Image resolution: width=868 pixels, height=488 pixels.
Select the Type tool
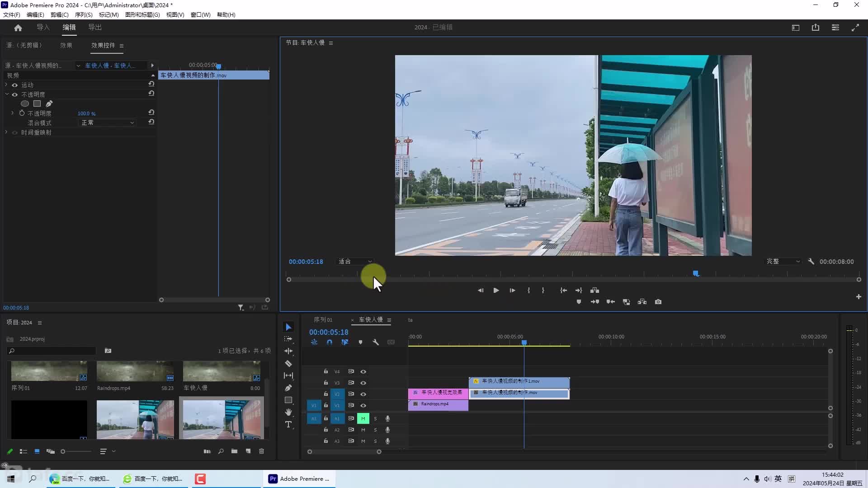(288, 424)
